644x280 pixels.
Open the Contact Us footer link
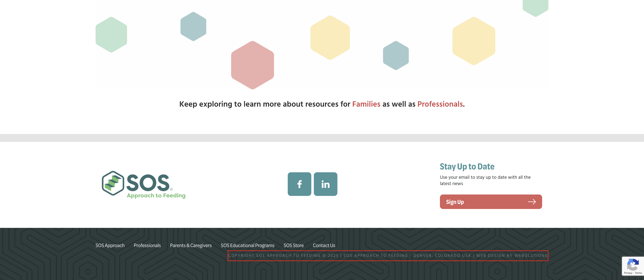coord(324,246)
